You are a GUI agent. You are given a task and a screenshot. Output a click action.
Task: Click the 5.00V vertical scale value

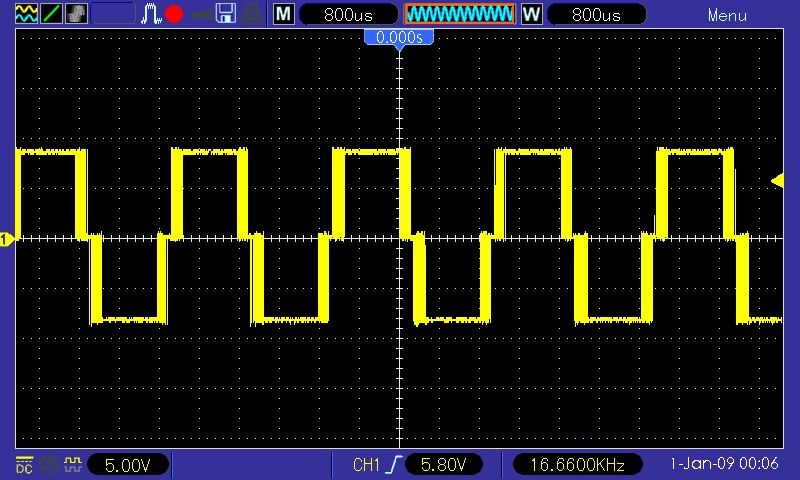click(128, 465)
